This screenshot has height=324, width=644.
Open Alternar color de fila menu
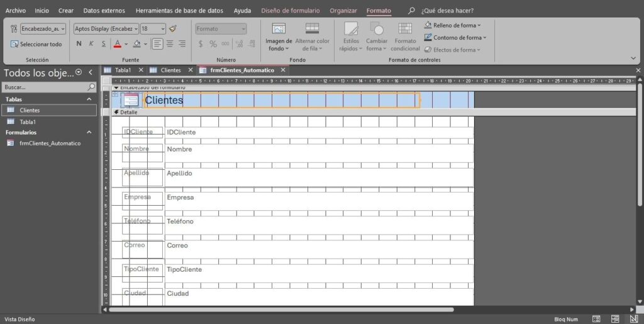click(x=312, y=37)
